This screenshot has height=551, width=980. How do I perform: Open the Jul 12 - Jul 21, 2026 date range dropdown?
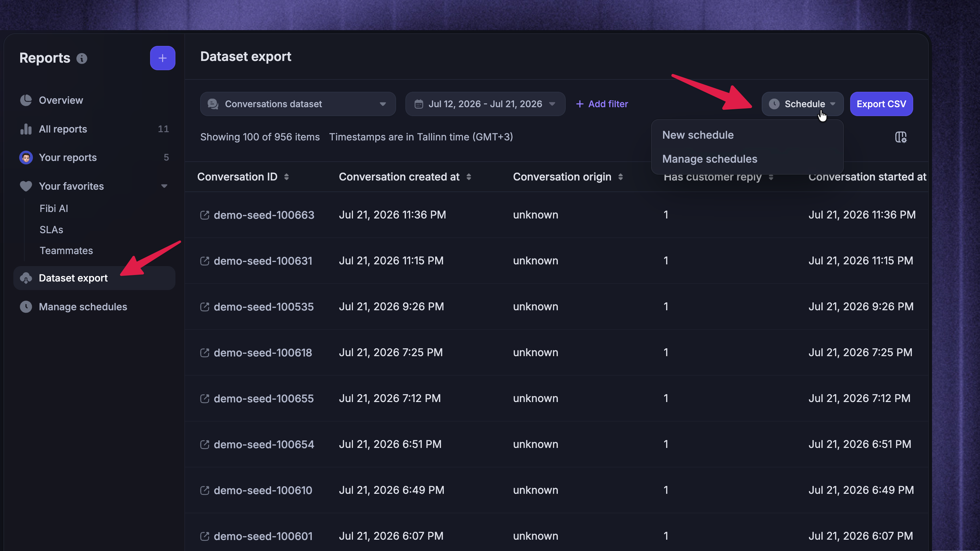pos(486,104)
